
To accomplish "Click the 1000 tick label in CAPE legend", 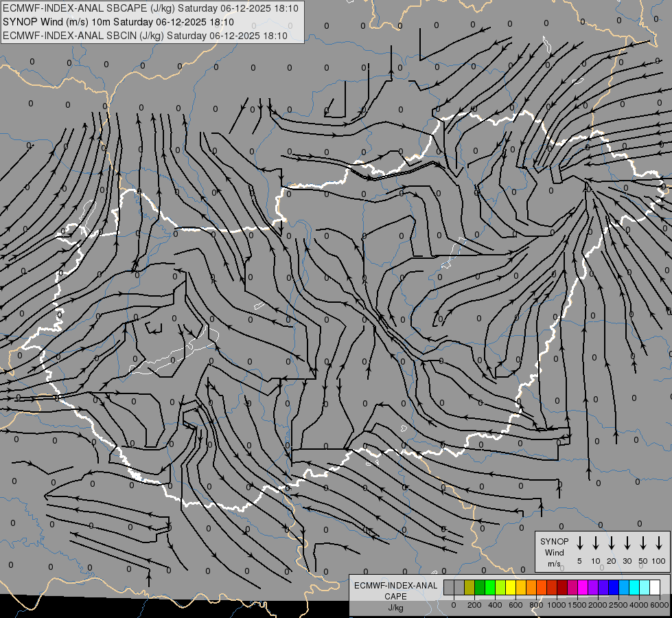I will 557,605.
